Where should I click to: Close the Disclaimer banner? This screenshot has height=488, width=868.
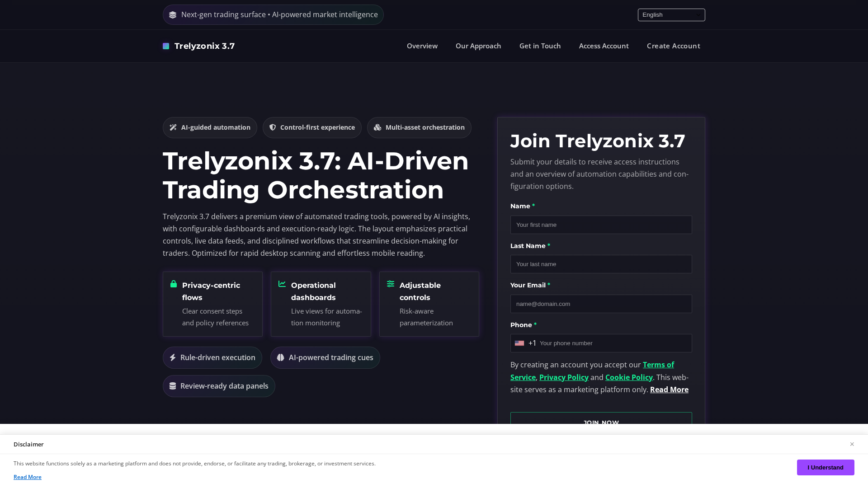pos(852,444)
